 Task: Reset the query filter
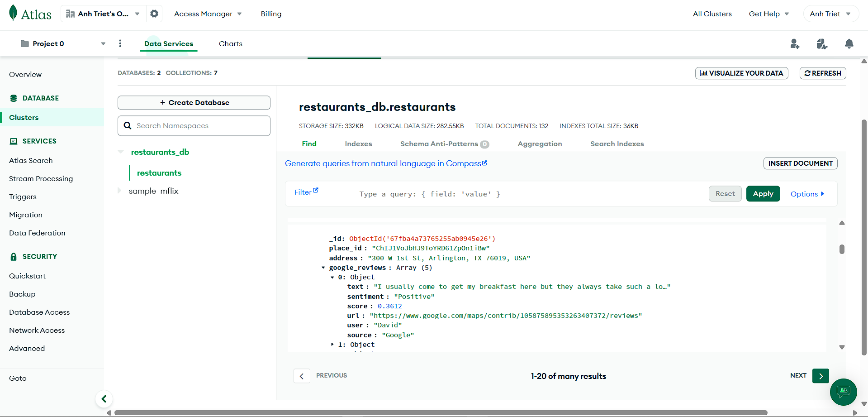click(x=725, y=194)
